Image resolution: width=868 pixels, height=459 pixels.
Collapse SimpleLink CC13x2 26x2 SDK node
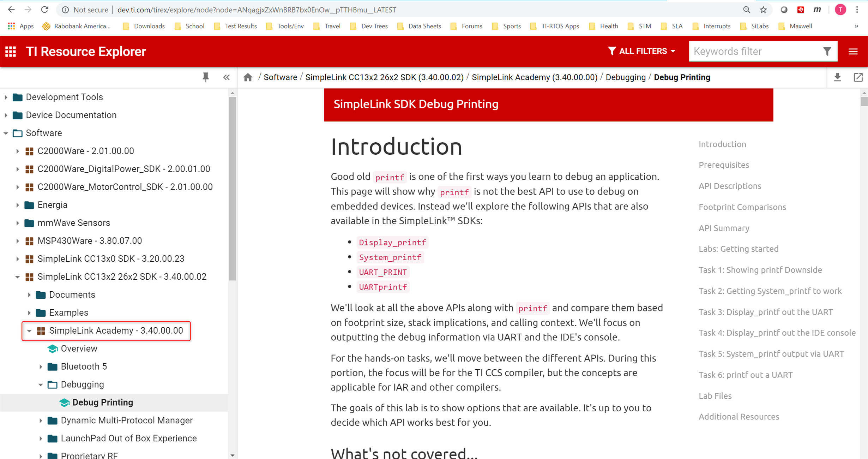(17, 277)
